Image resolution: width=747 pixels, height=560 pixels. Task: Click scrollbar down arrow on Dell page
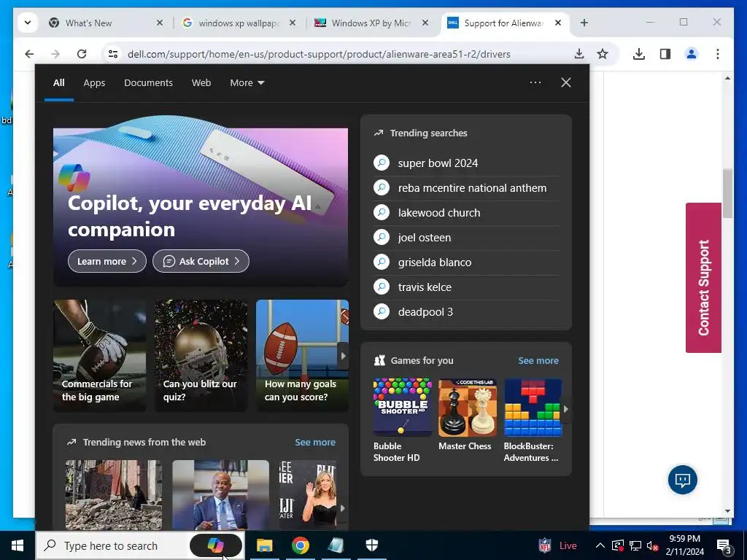(x=727, y=511)
